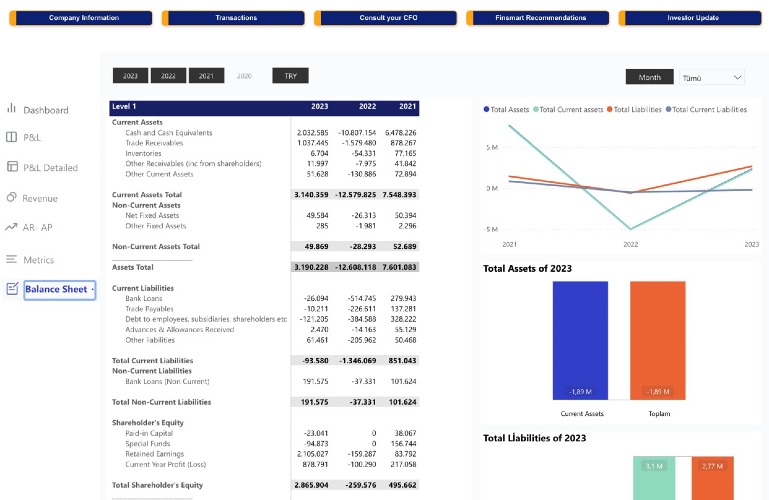Select Advances & Allowances Received row
The width and height of the screenshot is (769, 500).
(264, 329)
